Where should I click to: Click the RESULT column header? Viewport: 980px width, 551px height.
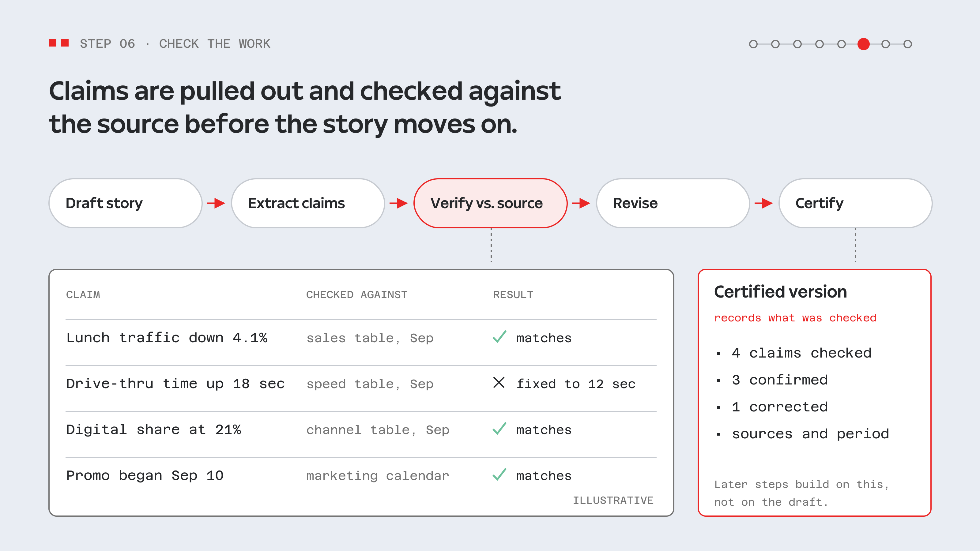coord(513,295)
